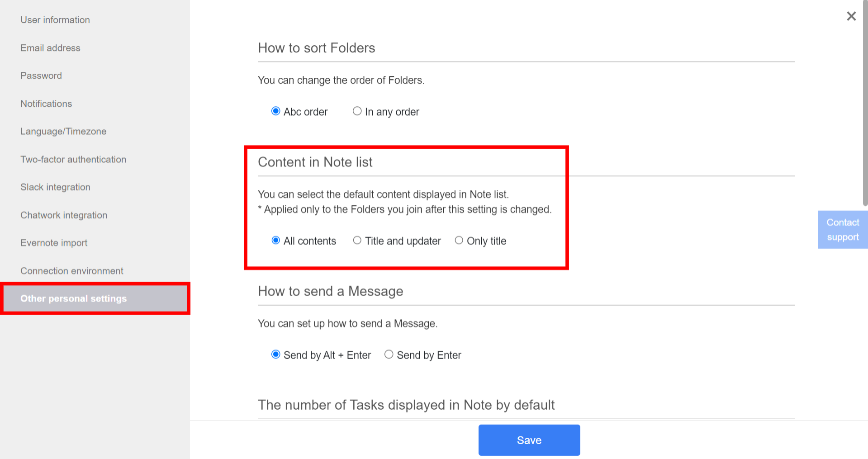Close the settings dialog with the X icon
Viewport: 868px width, 459px height.
[851, 16]
